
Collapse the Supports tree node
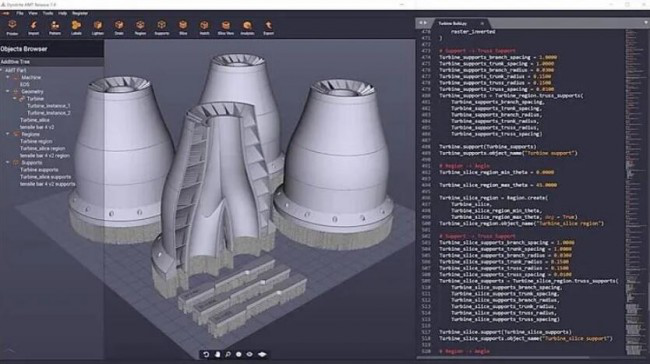[x=7, y=163]
